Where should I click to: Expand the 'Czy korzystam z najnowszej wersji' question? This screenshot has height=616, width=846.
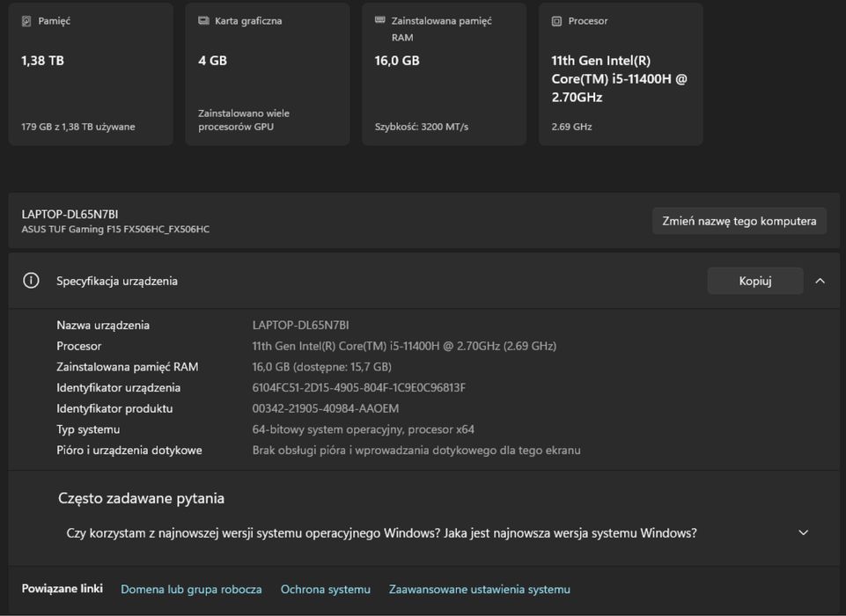pos(381,533)
